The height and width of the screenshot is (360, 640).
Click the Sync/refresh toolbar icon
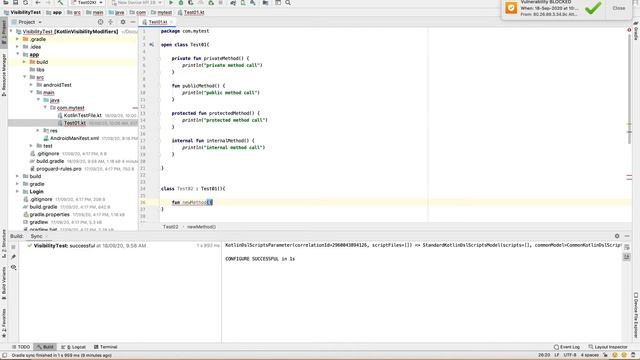[x=25, y=2]
